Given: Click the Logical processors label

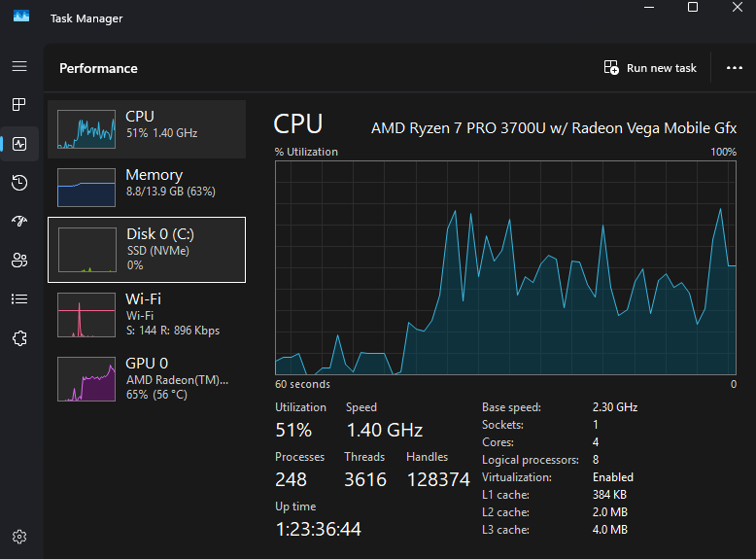Looking at the screenshot, I should [x=531, y=460].
